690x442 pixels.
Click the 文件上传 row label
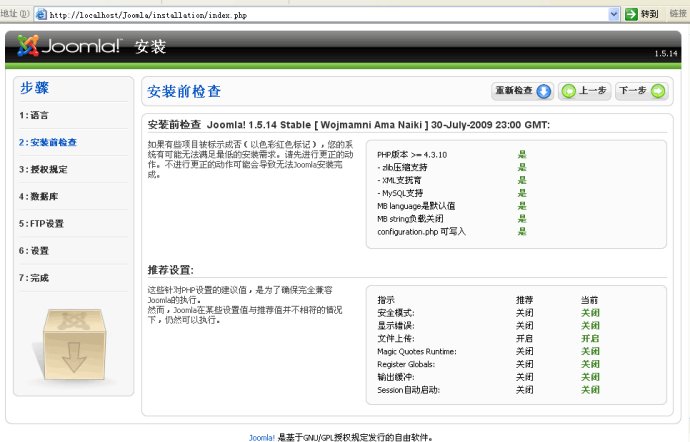(x=396, y=339)
